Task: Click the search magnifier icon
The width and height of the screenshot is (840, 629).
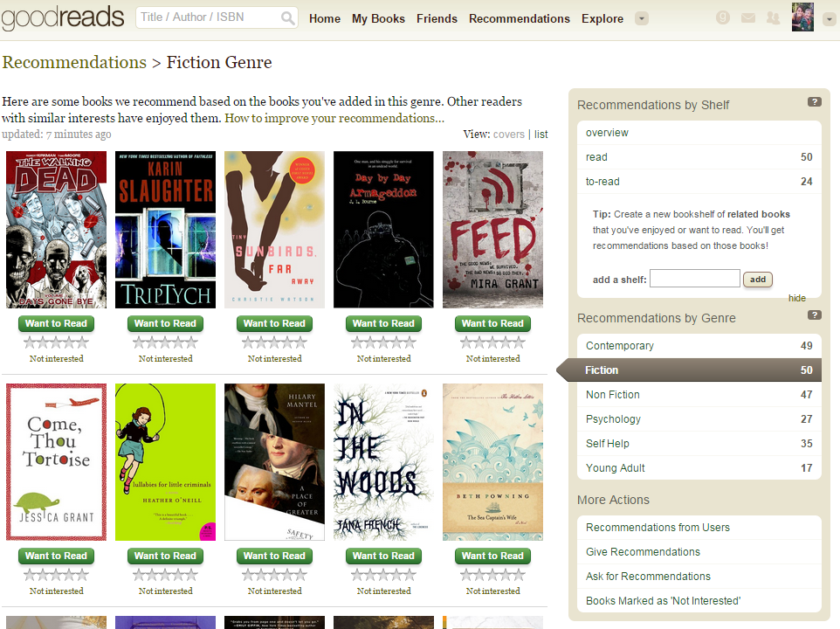Action: 287,18
